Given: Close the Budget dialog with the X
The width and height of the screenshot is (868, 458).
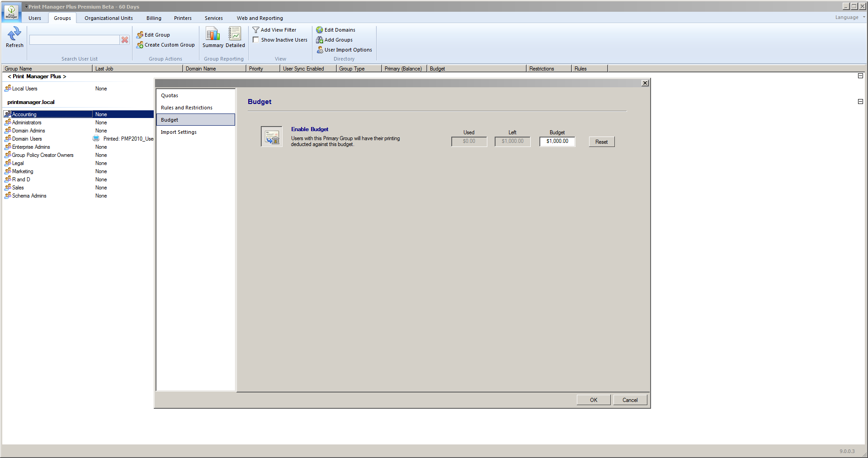Looking at the screenshot, I should [x=645, y=83].
